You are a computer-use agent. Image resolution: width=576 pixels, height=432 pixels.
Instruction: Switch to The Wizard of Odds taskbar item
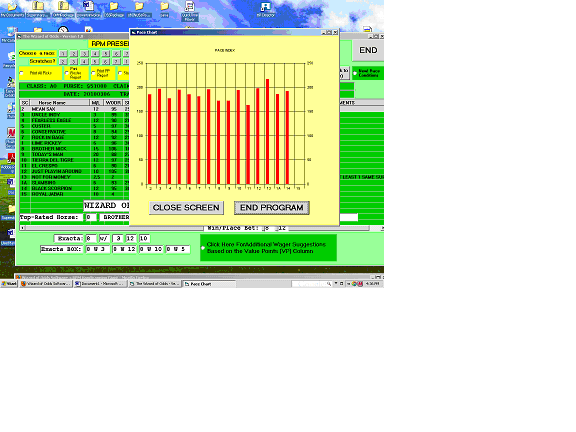[x=155, y=284]
